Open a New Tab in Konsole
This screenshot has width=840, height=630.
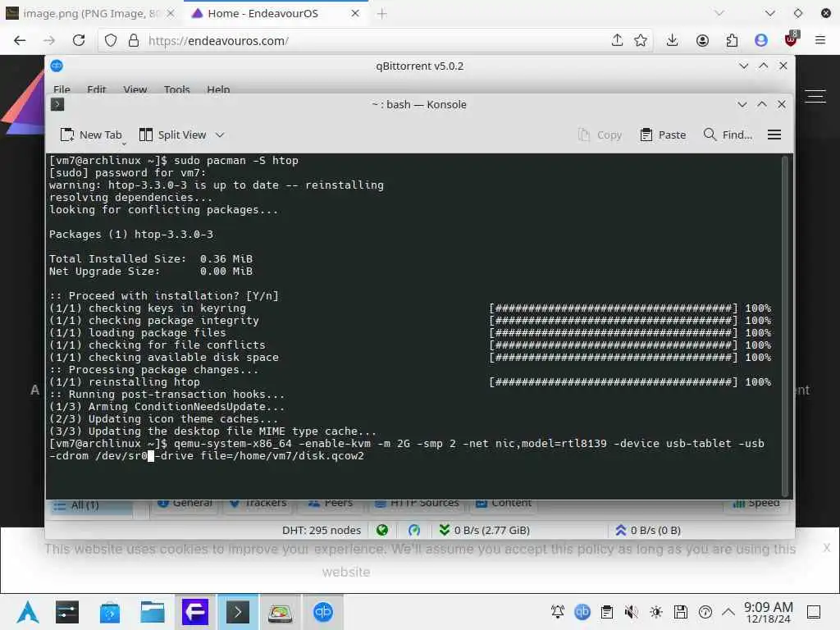[90, 135]
